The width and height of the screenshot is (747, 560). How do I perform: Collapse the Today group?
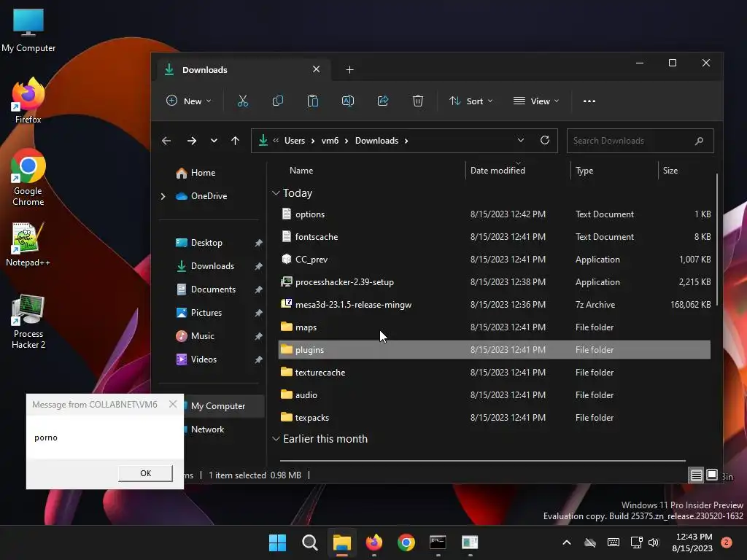pos(275,192)
